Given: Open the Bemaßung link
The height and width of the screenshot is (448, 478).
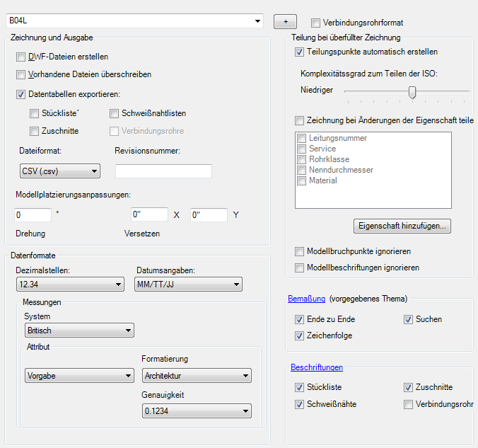Looking at the screenshot, I should [x=306, y=299].
